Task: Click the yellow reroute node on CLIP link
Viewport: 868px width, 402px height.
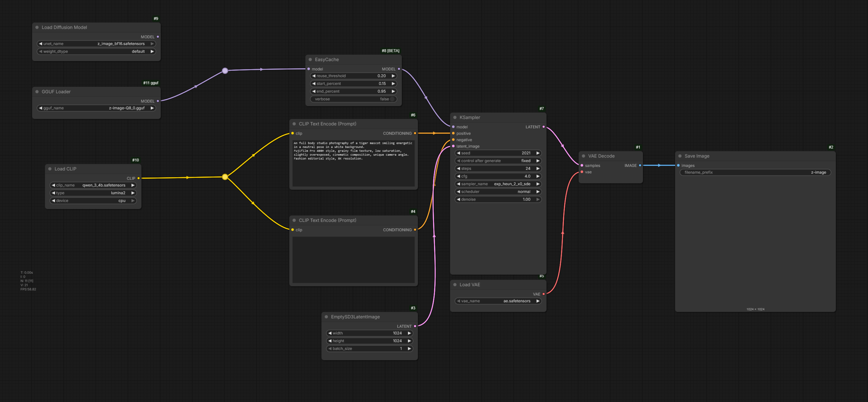Action: [225, 177]
